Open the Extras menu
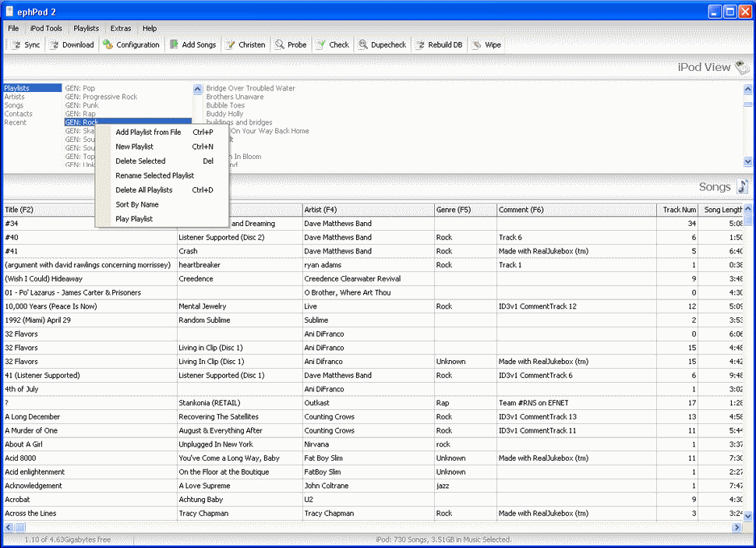 [121, 28]
